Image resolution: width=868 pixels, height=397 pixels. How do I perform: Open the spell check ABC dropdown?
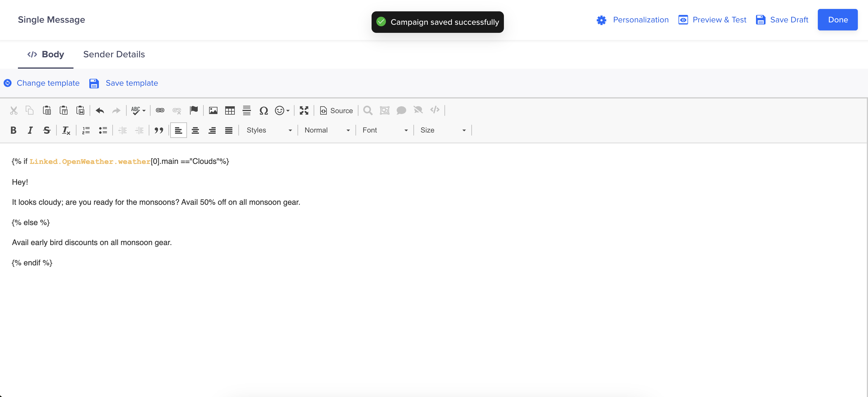[138, 110]
